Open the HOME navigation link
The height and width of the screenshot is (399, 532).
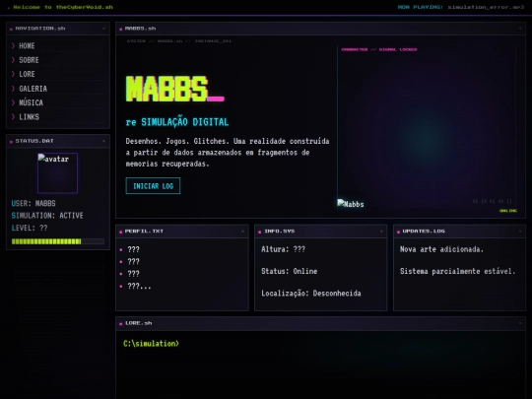[58, 45]
